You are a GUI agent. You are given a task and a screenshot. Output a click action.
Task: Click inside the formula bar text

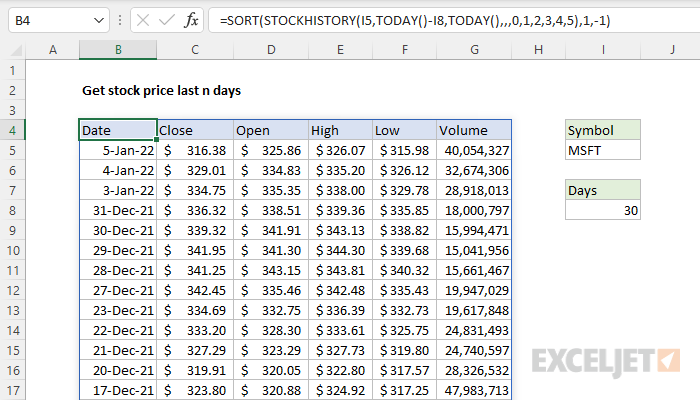pos(450,19)
